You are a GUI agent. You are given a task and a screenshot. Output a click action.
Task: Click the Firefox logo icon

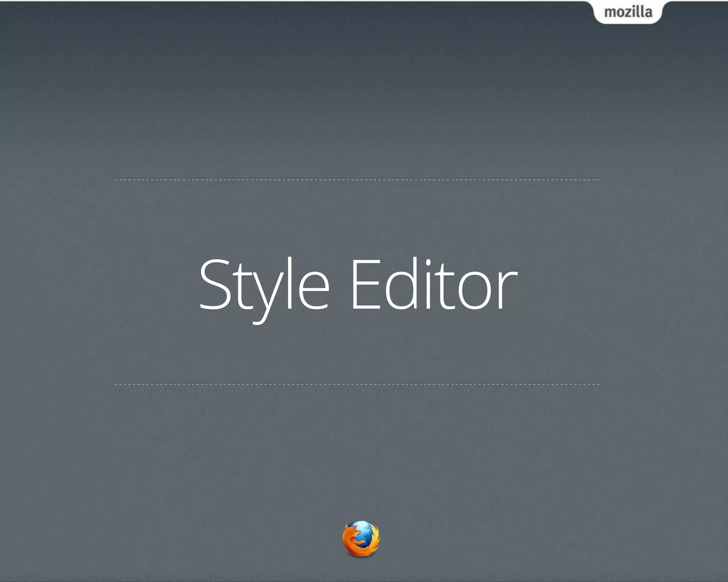pos(361,539)
